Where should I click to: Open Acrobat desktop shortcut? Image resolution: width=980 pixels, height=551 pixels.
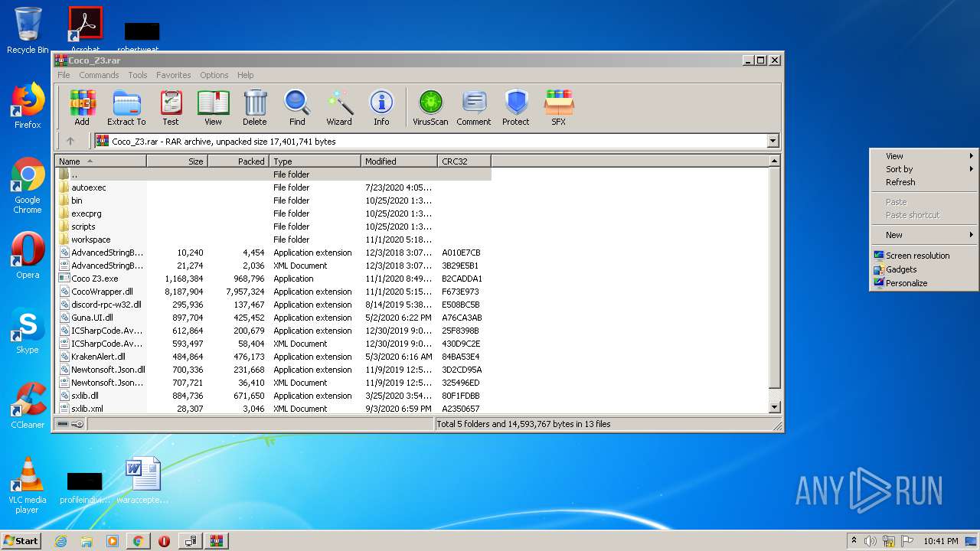click(x=85, y=31)
